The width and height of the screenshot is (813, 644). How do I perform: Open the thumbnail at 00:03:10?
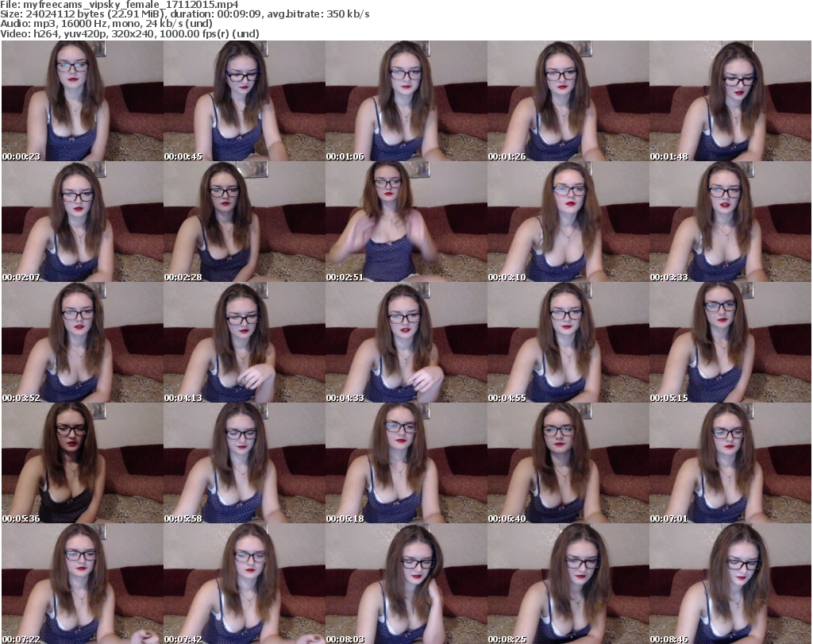click(568, 222)
